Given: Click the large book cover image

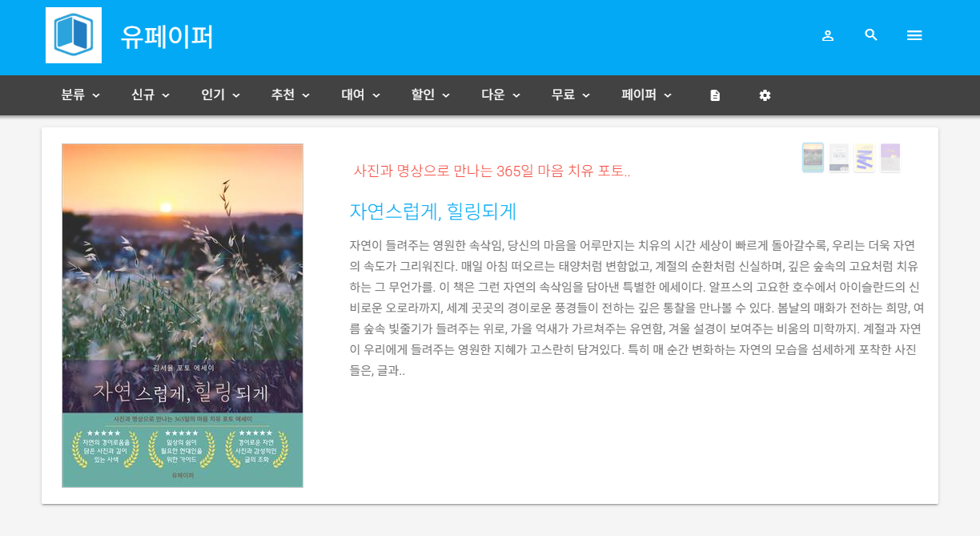Looking at the screenshot, I should coord(183,316).
